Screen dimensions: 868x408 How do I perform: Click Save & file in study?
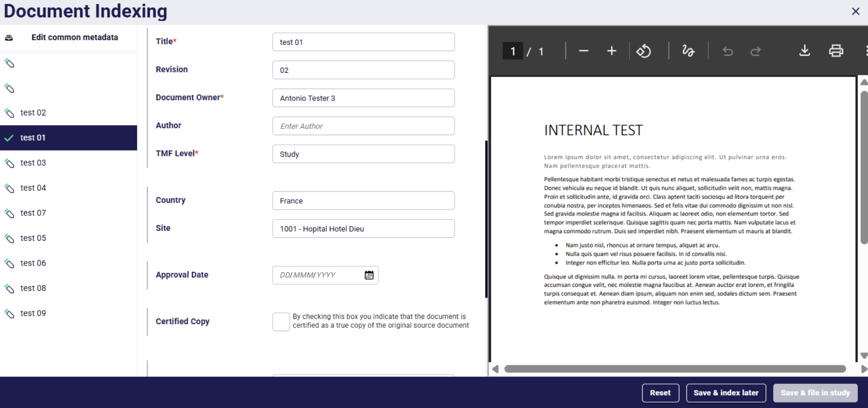click(815, 392)
